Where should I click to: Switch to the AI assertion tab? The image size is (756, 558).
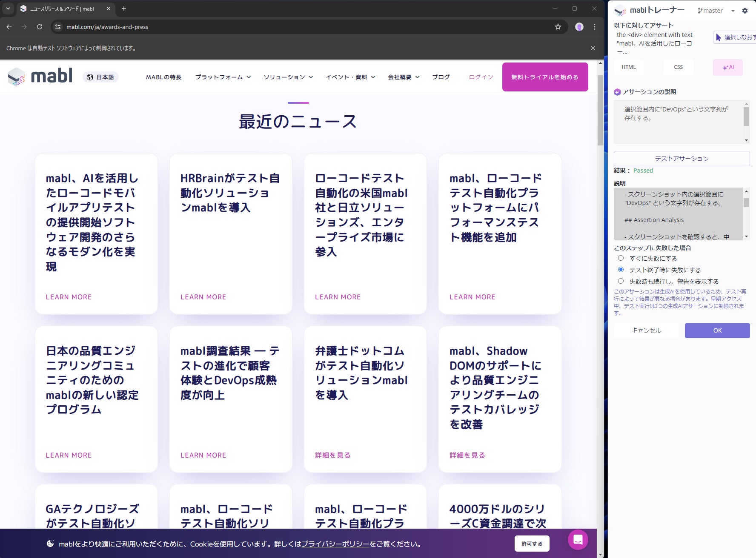pos(727,67)
